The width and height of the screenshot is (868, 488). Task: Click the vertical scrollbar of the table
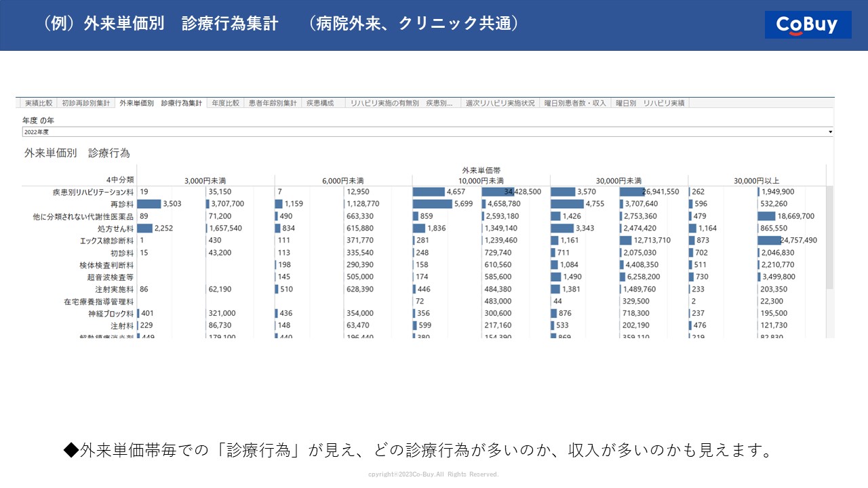point(829,237)
